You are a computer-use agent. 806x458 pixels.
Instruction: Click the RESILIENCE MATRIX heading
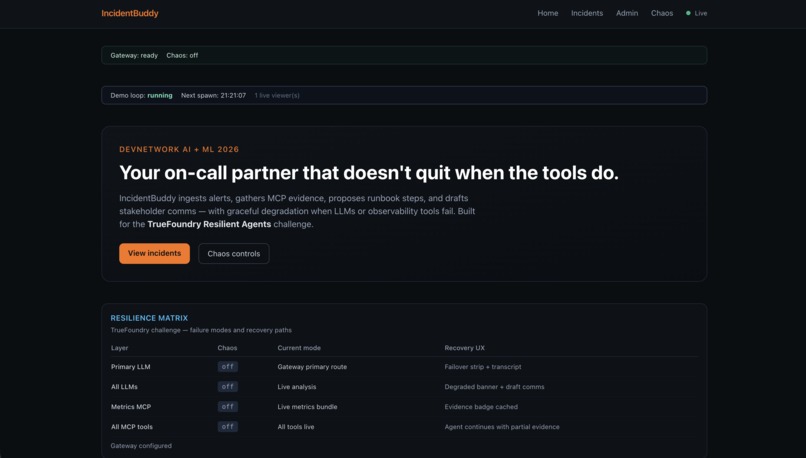pos(149,318)
